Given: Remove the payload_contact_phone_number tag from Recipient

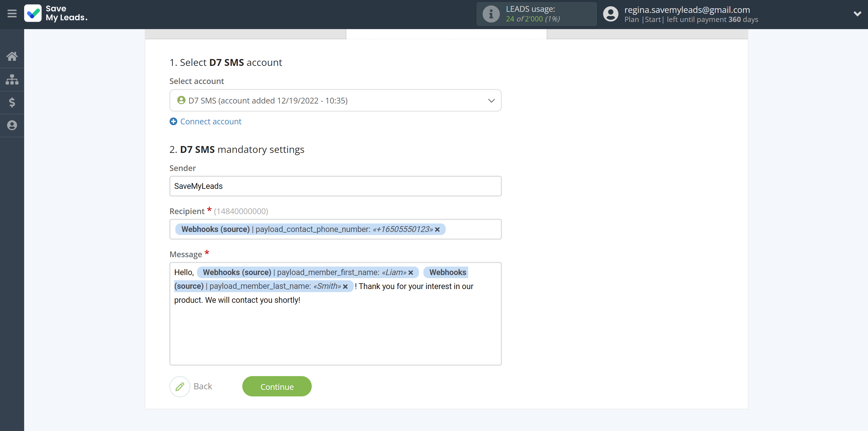Looking at the screenshot, I should (x=437, y=230).
